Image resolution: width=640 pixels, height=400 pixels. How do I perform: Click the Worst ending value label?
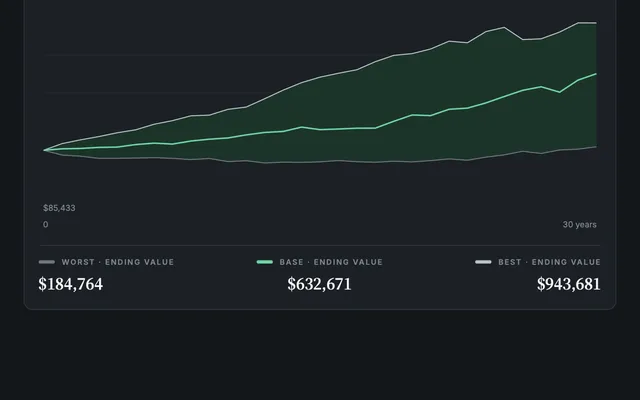pyautogui.click(x=118, y=262)
